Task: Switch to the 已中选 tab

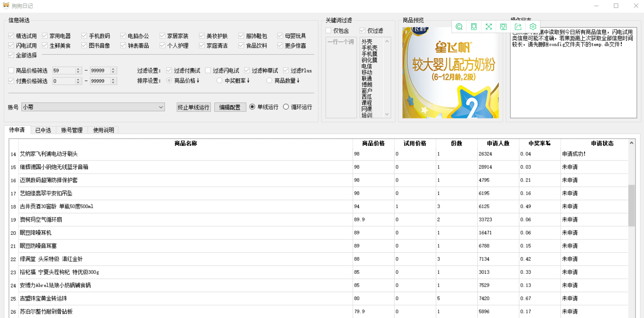Action: pyautogui.click(x=43, y=130)
